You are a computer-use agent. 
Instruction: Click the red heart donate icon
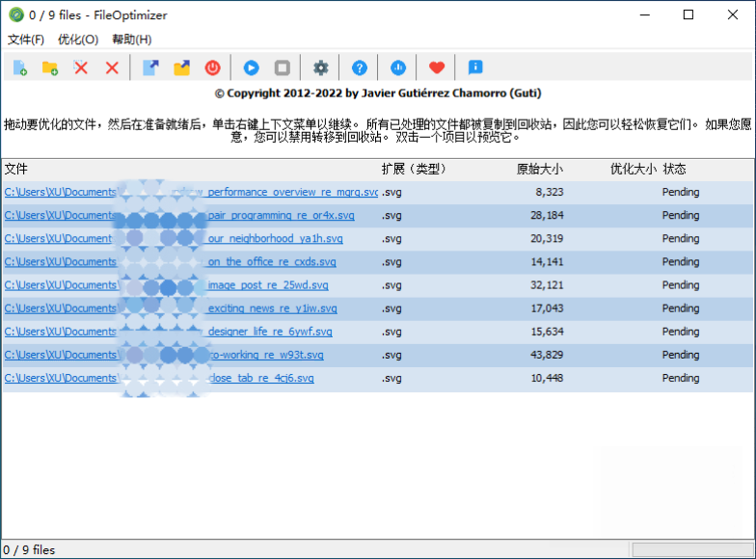[x=437, y=67]
